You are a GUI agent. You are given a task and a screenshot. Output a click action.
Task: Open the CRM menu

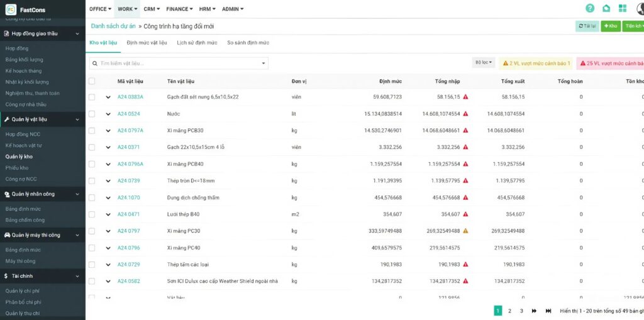click(152, 9)
